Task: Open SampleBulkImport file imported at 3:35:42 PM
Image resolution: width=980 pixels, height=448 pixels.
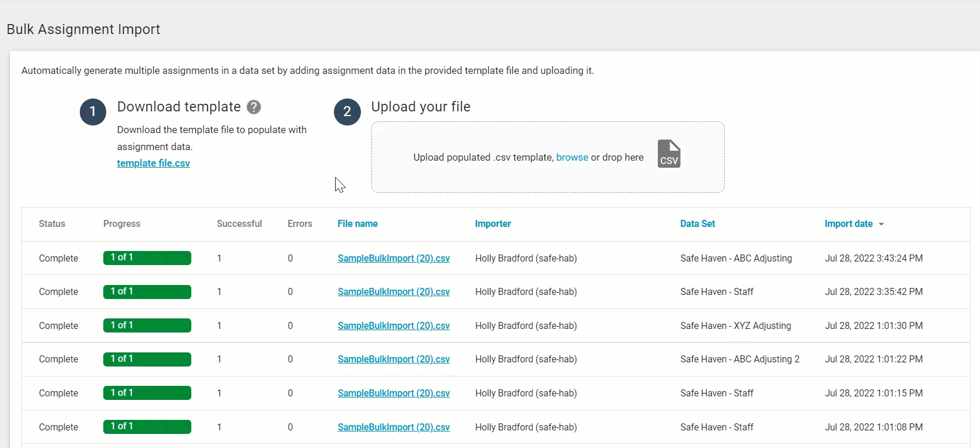Action: [x=393, y=291]
